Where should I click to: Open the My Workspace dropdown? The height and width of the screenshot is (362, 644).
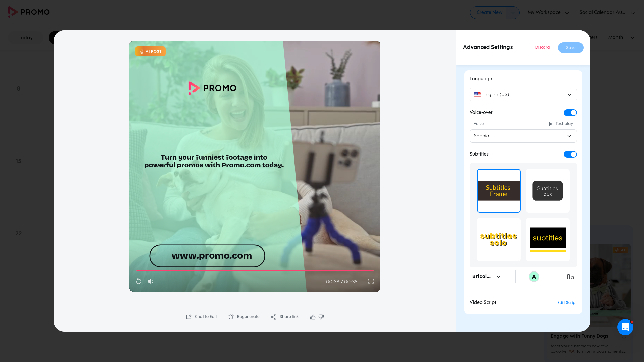(548, 13)
